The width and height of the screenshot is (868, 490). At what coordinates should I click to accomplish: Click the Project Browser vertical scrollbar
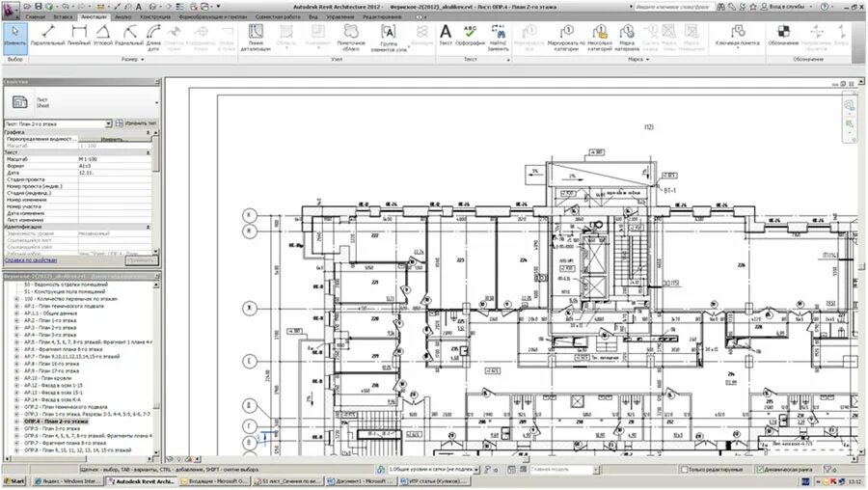click(x=156, y=369)
